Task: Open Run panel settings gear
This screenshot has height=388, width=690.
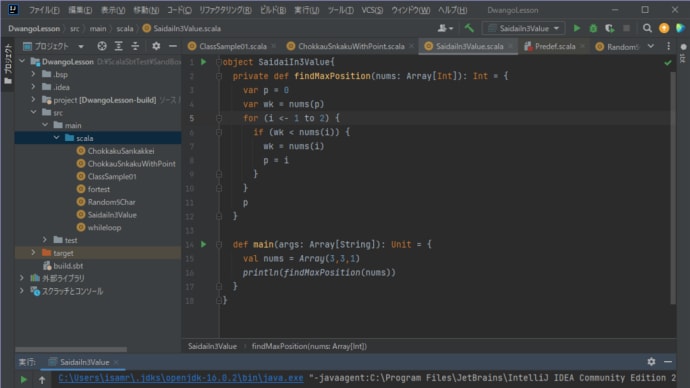Action: click(x=651, y=362)
